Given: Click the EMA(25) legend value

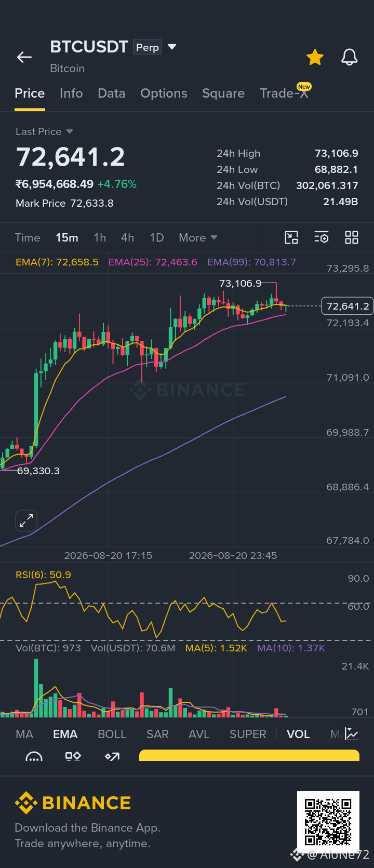Looking at the screenshot, I should click(153, 262).
